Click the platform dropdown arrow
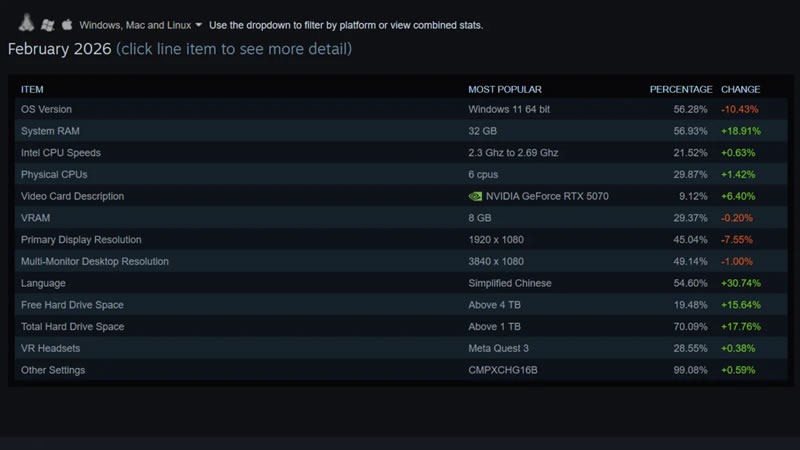 (199, 24)
